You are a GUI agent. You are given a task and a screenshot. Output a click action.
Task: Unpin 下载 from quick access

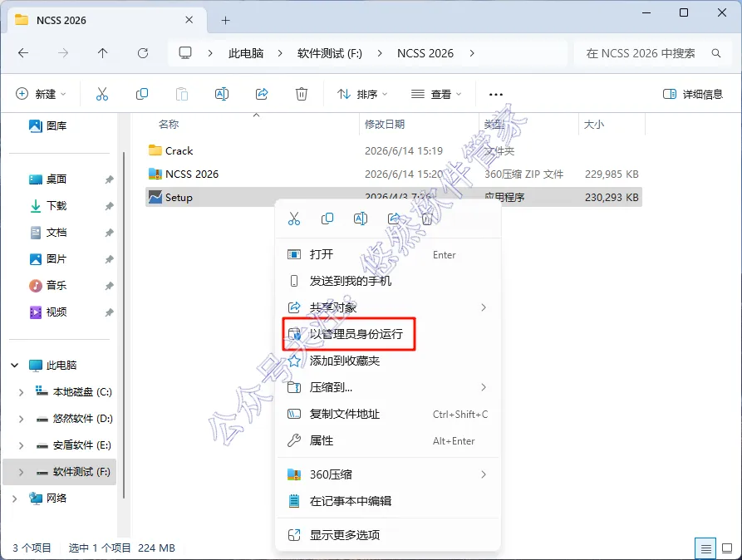[110, 206]
